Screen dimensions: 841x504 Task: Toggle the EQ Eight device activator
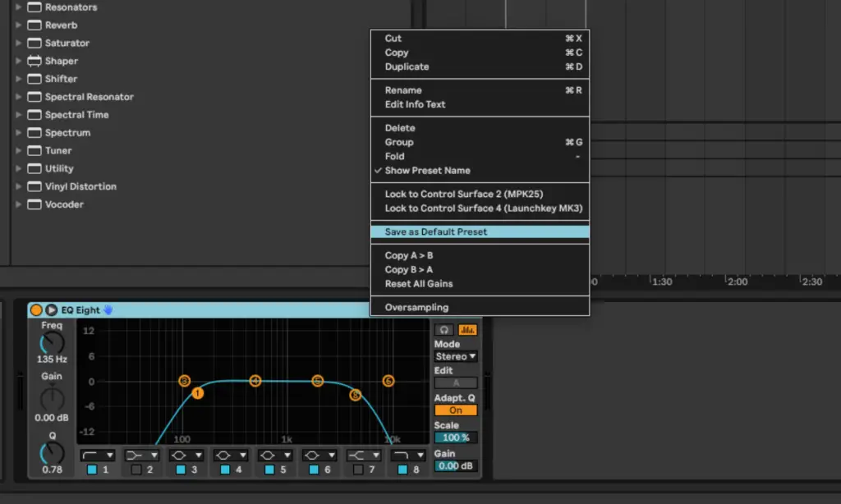pos(36,310)
